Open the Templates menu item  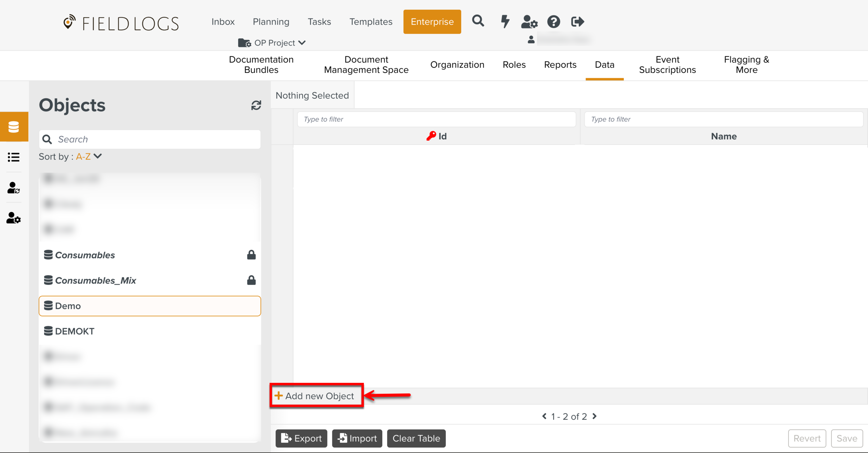(x=370, y=22)
